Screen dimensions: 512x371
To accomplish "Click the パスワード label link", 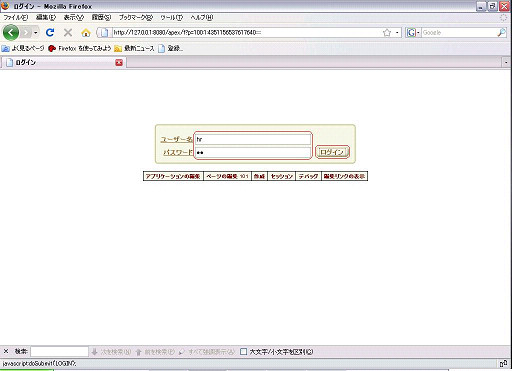I will [x=178, y=152].
